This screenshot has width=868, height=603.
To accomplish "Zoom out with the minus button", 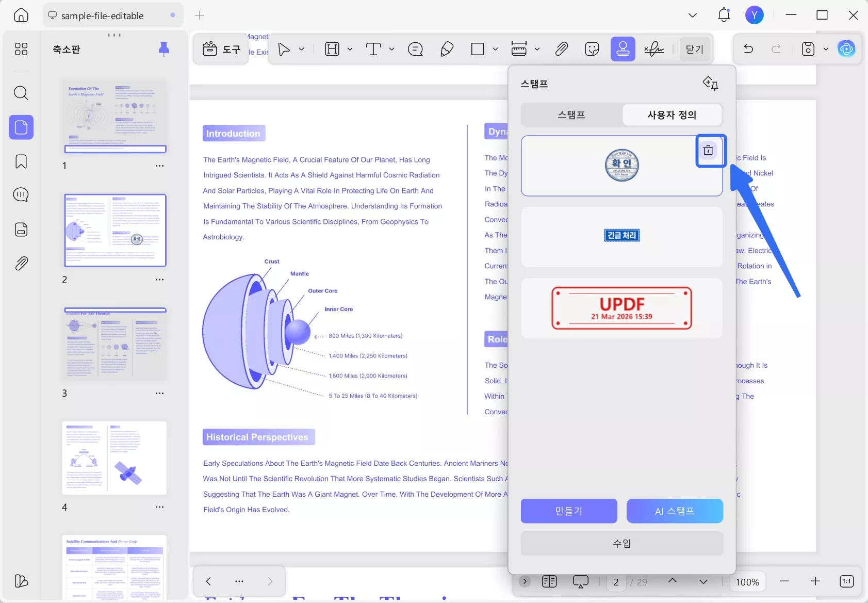I will click(784, 581).
